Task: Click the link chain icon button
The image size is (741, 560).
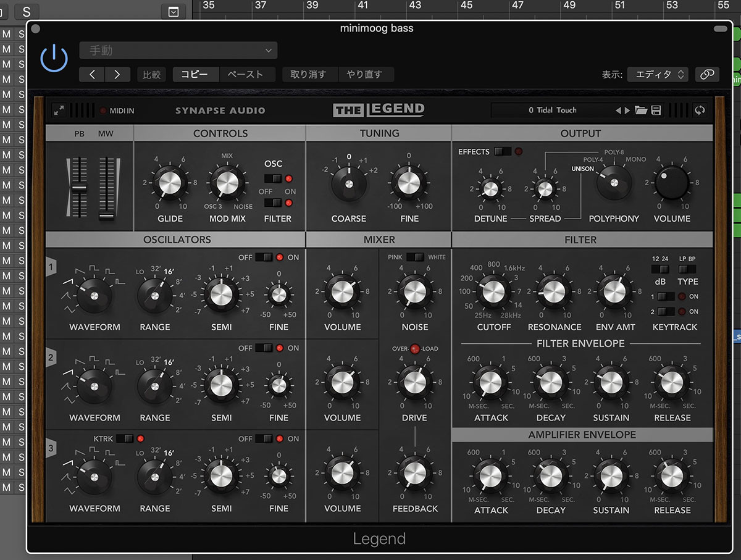Action: tap(707, 74)
